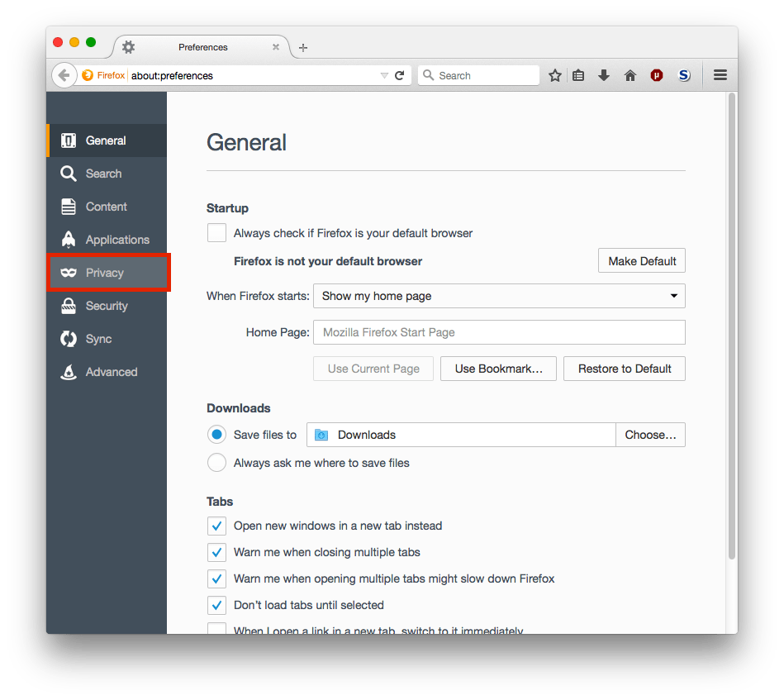Image resolution: width=784 pixels, height=700 pixels.
Task: Click the Make Default button
Action: [x=642, y=260]
